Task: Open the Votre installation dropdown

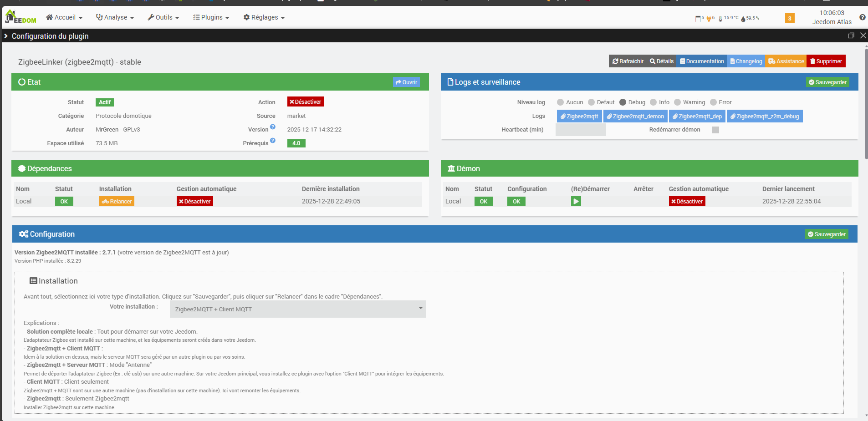Action: (298, 309)
